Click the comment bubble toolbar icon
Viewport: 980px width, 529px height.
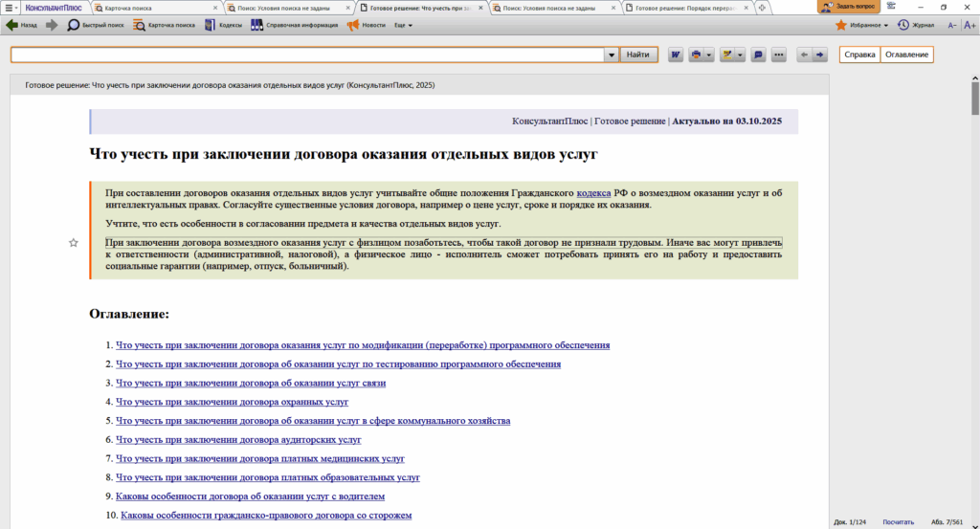point(758,55)
